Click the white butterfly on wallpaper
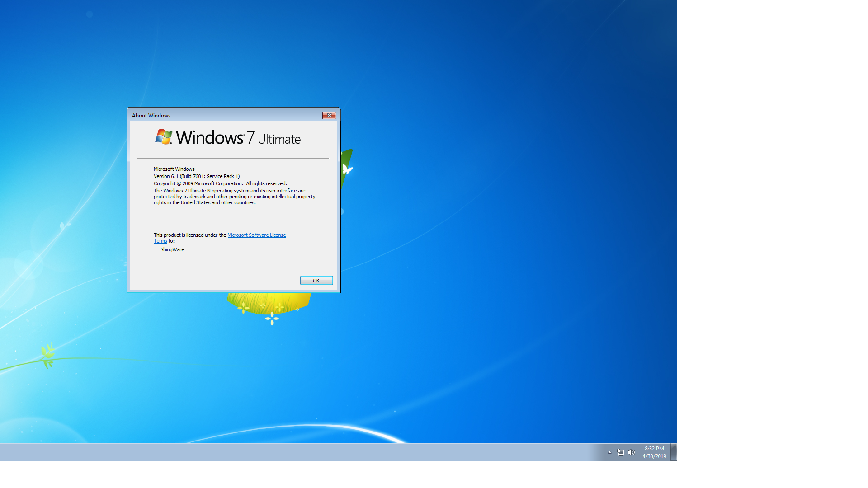This screenshot has width=868, height=488. [347, 169]
